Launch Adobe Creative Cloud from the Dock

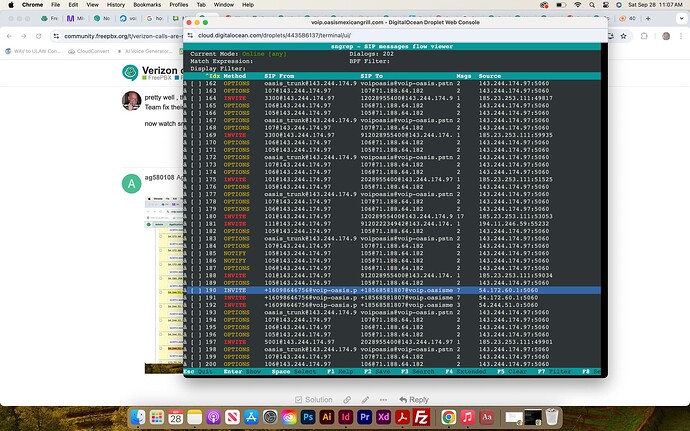289,416
